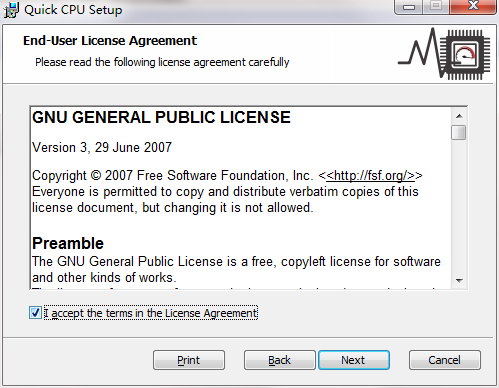This screenshot has height=388, width=499.
Task: Click the 'Quick CPU Setup' title bar text
Action: 73,10
